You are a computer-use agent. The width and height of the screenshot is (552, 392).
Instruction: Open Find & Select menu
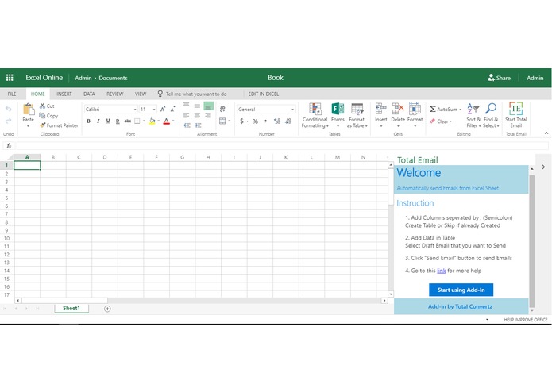[x=491, y=115]
